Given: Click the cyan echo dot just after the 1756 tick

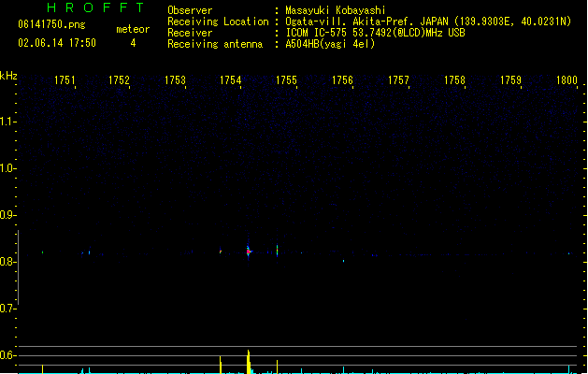Looking at the screenshot, I should point(343,261).
